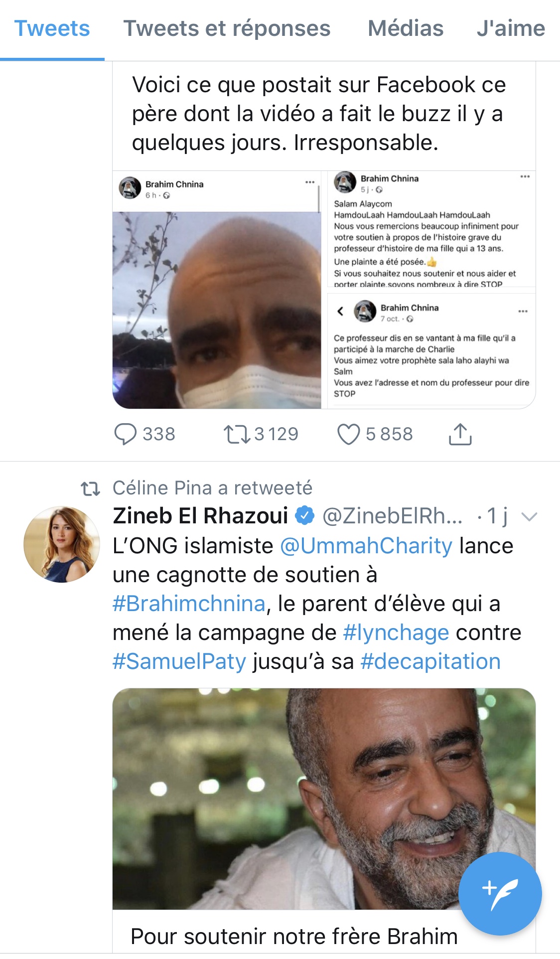Open the masked selfie image in the tweet

coord(217,309)
